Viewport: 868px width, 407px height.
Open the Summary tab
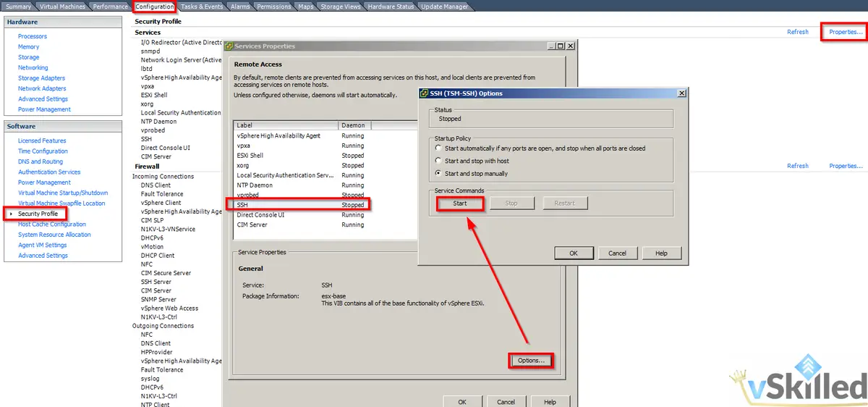[x=19, y=7]
